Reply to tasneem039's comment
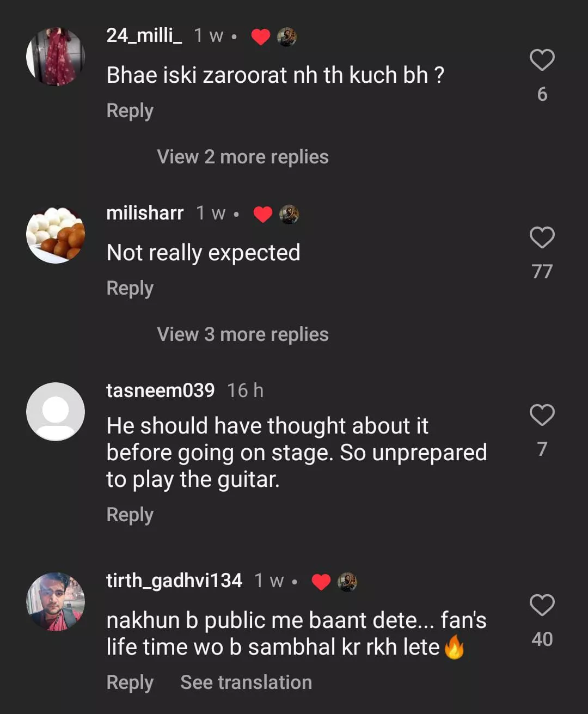Screen dimensions: 588x714 point(130,515)
